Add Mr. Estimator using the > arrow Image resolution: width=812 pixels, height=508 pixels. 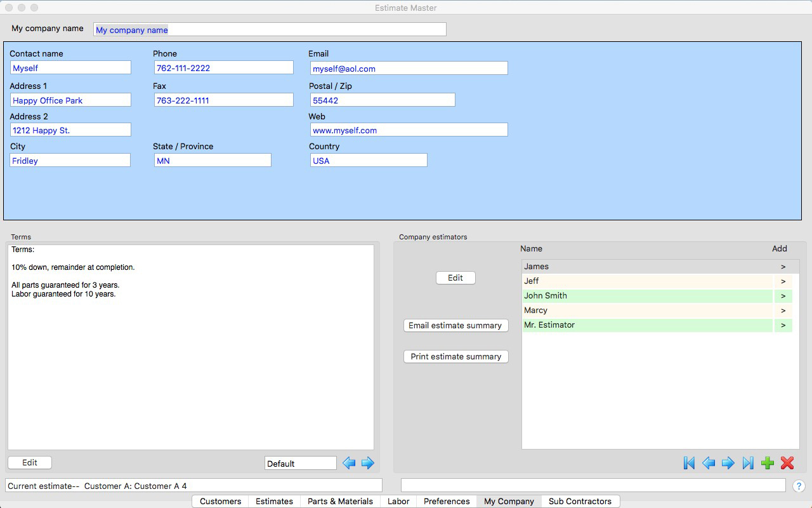point(783,325)
